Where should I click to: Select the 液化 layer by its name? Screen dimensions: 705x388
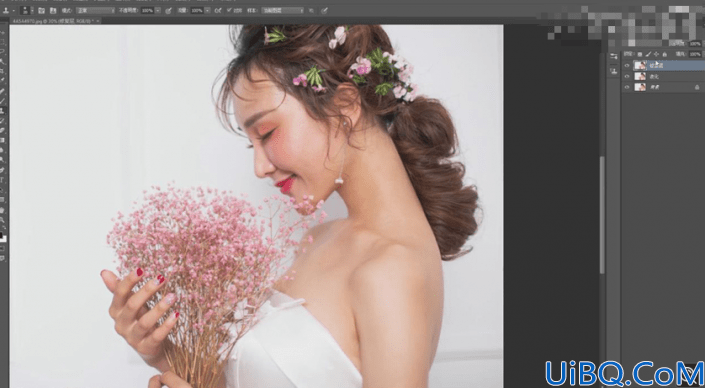(x=654, y=76)
